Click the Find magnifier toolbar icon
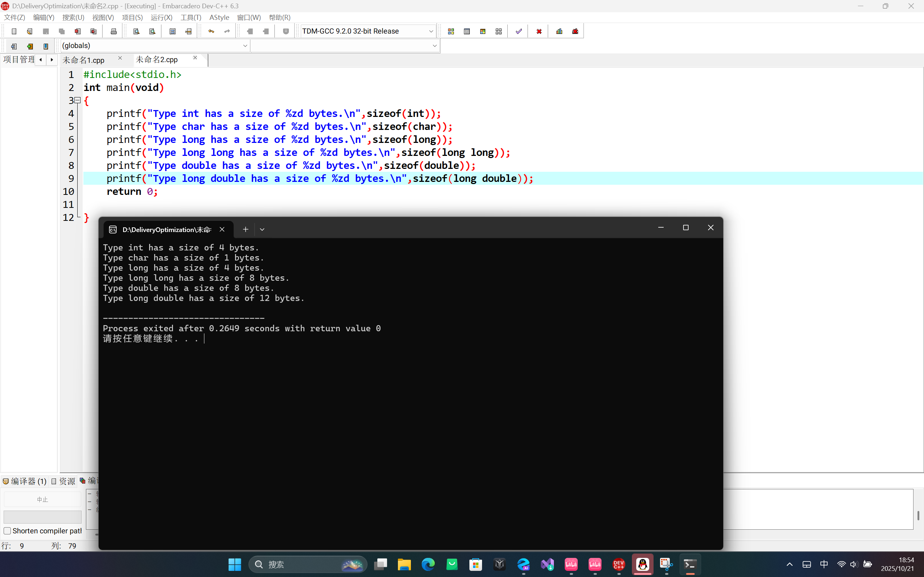This screenshot has width=924, height=577. [136, 31]
